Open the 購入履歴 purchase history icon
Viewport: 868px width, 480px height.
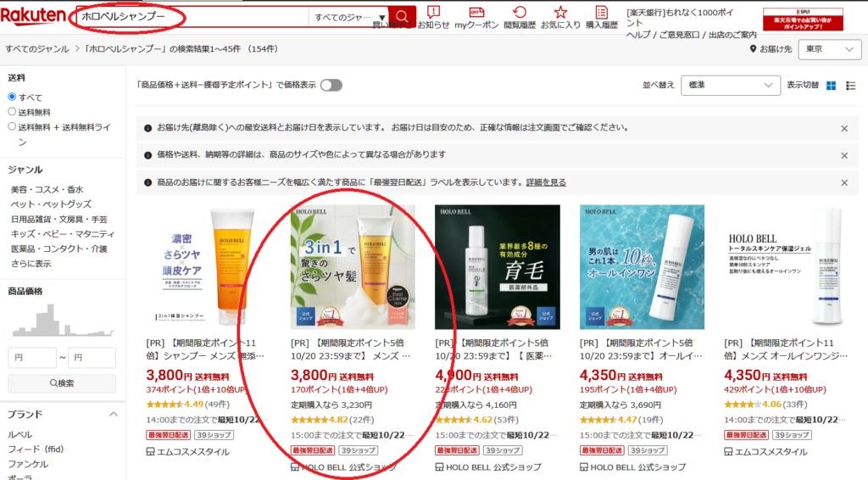coord(601,13)
